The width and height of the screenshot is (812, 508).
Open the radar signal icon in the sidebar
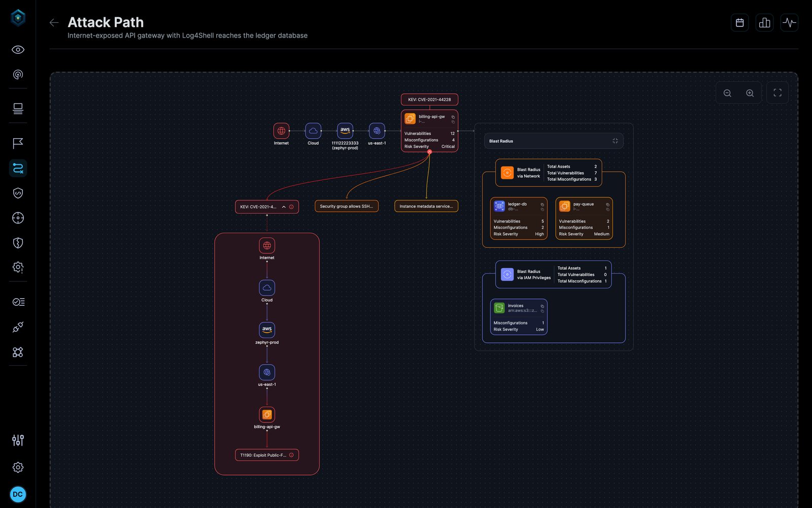(18, 75)
